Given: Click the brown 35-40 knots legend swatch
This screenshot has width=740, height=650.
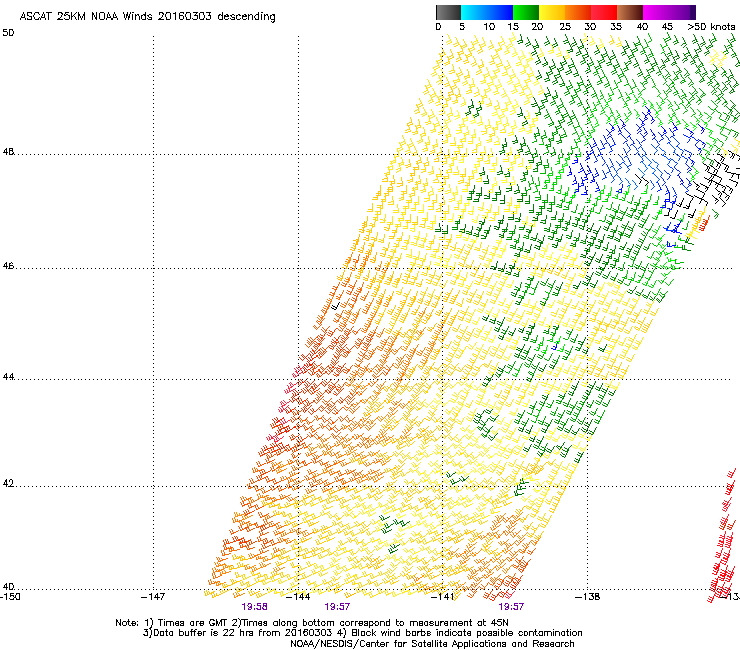Looking at the screenshot, I should click(x=630, y=12).
